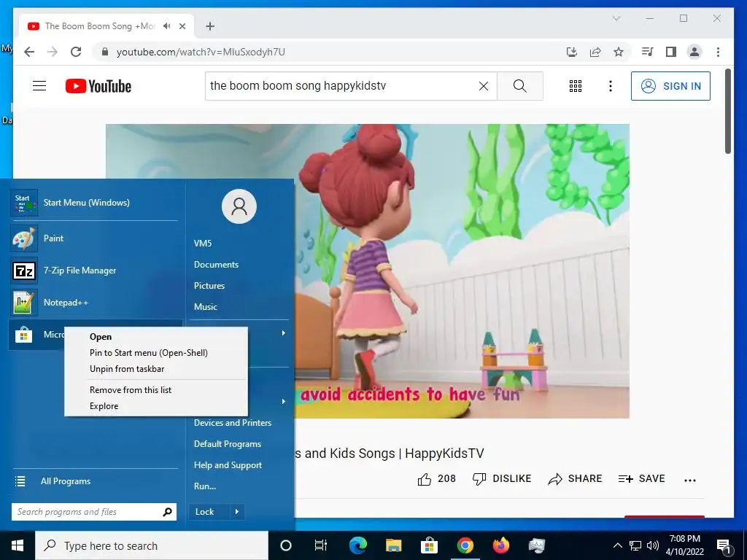The height and width of the screenshot is (560, 747).
Task: Select Unpin from taskbar
Action: (156, 369)
